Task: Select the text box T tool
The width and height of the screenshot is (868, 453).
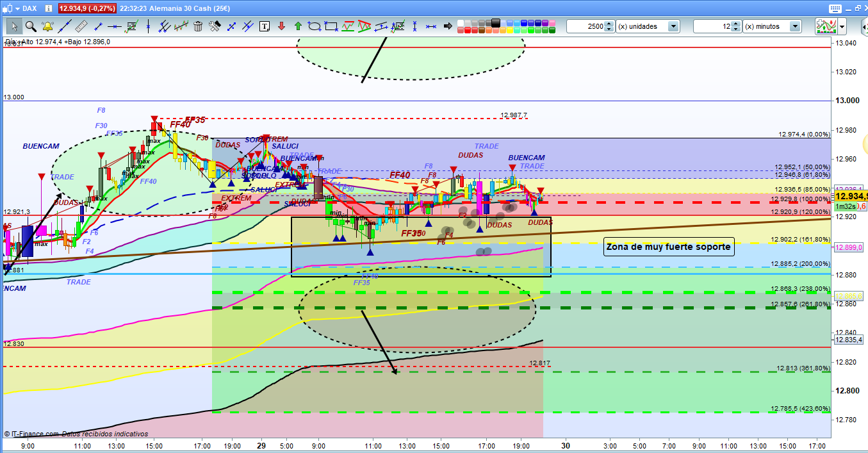Action: [264, 26]
